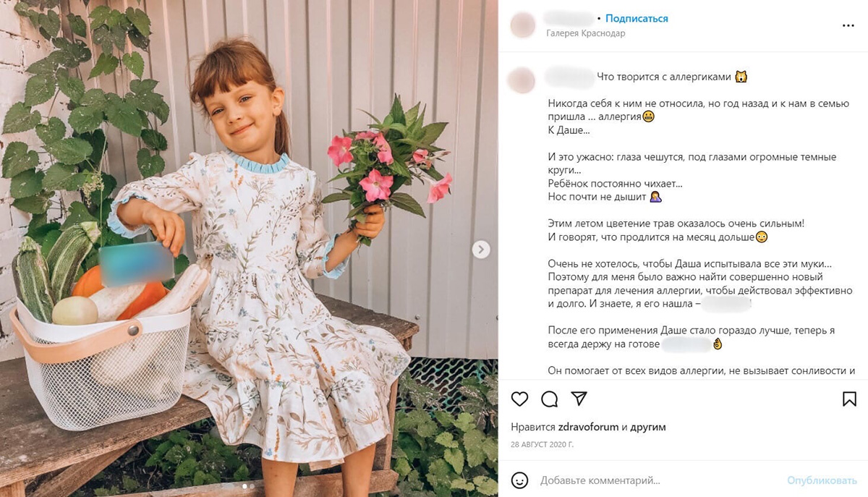Open zdravoforum profile from likes

tap(589, 427)
